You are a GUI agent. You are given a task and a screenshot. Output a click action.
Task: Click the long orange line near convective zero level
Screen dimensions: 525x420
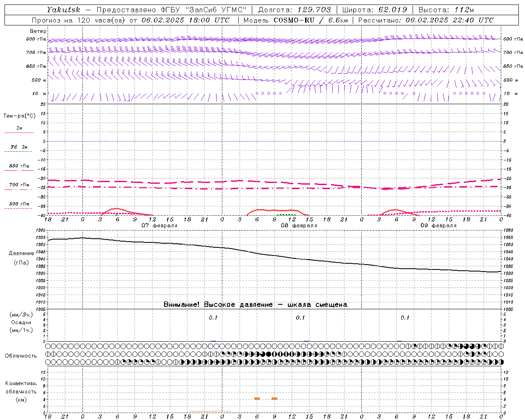(x=210, y=411)
